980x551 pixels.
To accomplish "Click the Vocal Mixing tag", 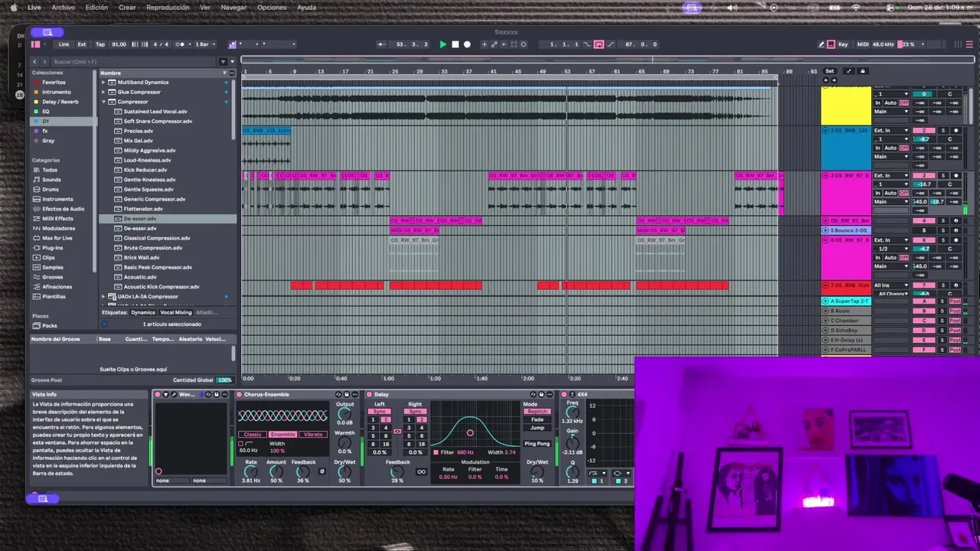I will pos(176,312).
